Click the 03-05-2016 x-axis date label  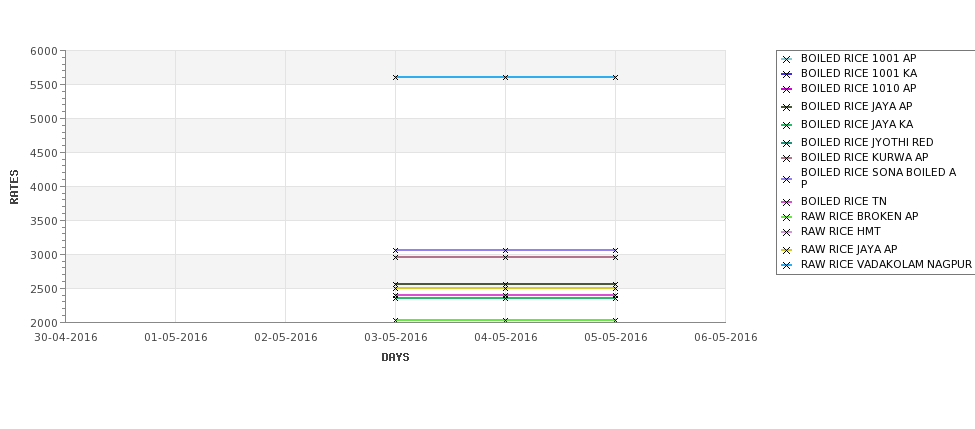pos(395,338)
